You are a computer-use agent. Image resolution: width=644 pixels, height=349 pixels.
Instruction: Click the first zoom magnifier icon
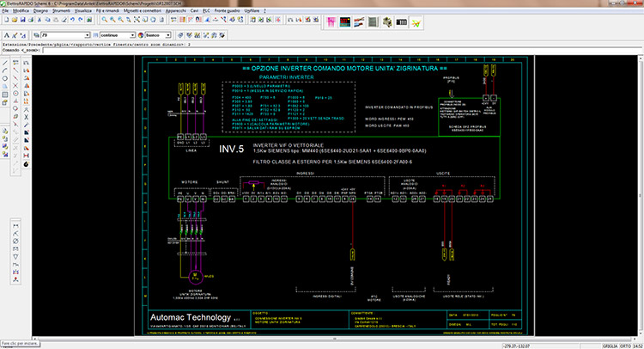click(104, 20)
